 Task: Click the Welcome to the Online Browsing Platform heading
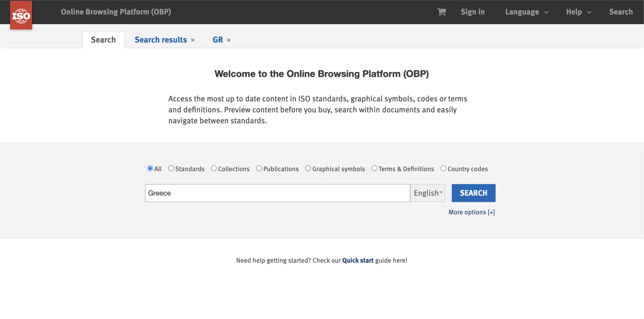pos(322,74)
